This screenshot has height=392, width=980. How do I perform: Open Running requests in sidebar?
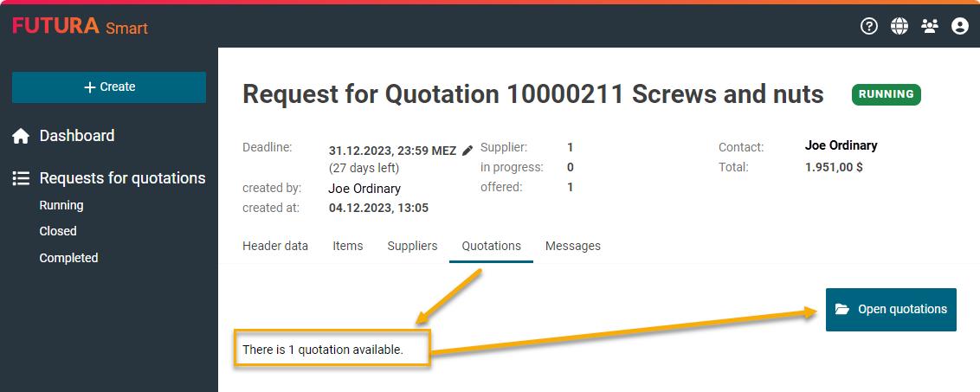pos(61,205)
